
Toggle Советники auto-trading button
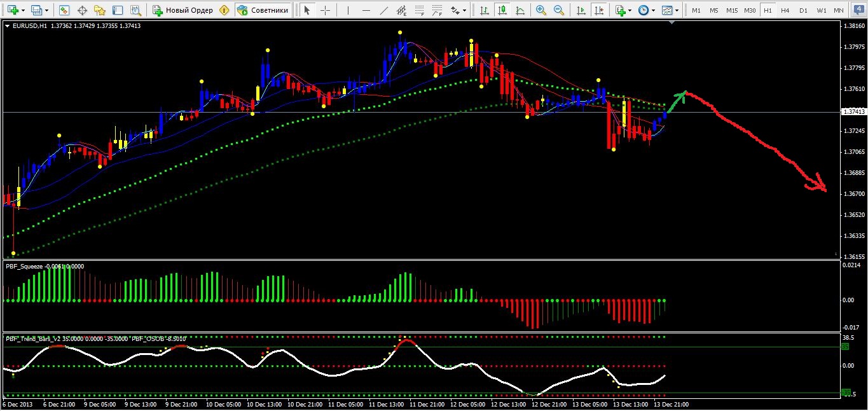[x=263, y=10]
